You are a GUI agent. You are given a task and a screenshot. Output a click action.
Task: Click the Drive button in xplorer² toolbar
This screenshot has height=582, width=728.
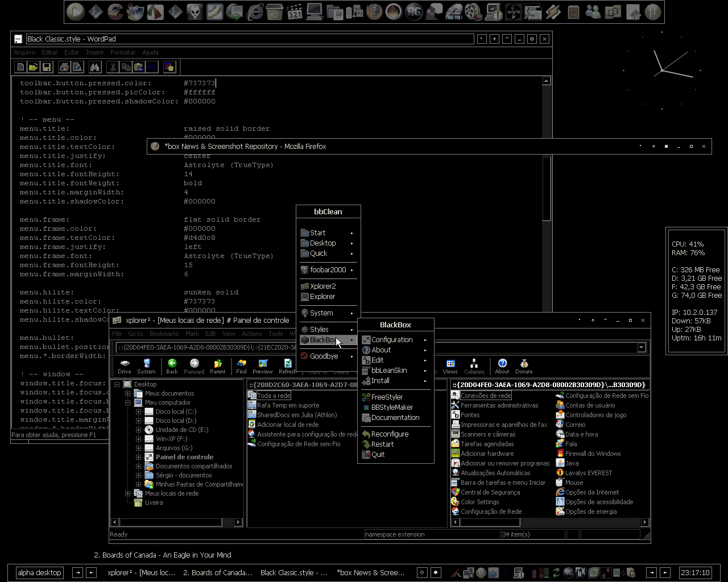125,367
